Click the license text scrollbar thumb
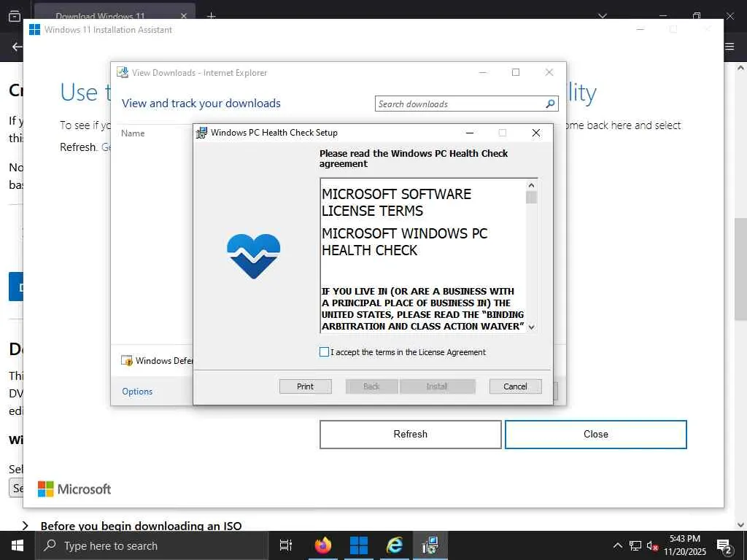 [531, 197]
